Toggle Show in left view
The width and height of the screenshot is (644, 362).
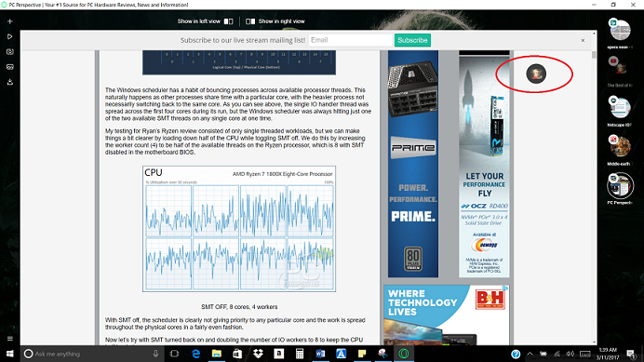coord(205,21)
